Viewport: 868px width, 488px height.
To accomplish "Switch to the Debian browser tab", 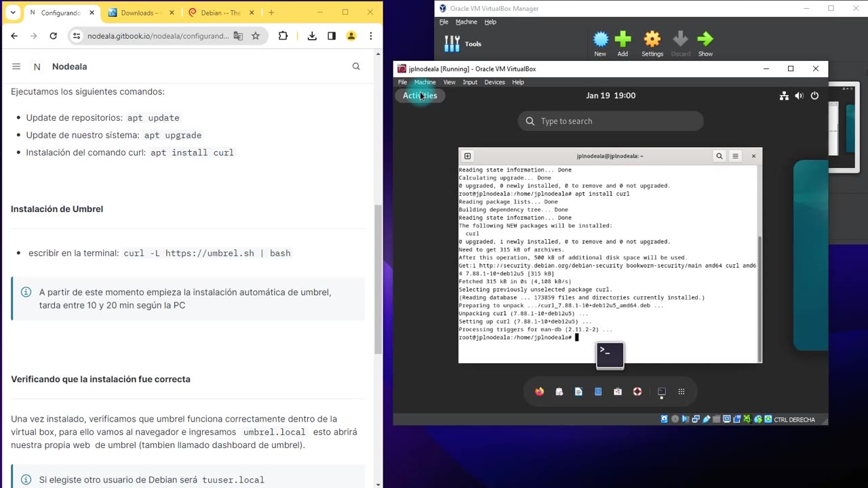I will [221, 12].
